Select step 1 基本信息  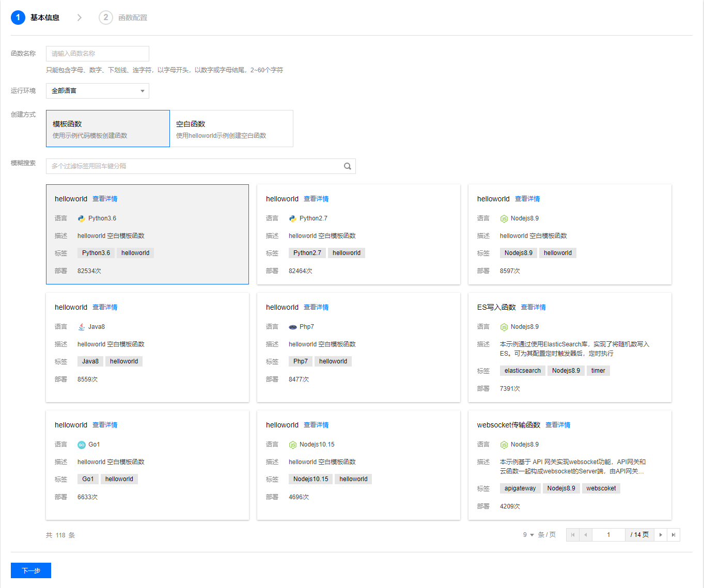[x=35, y=18]
